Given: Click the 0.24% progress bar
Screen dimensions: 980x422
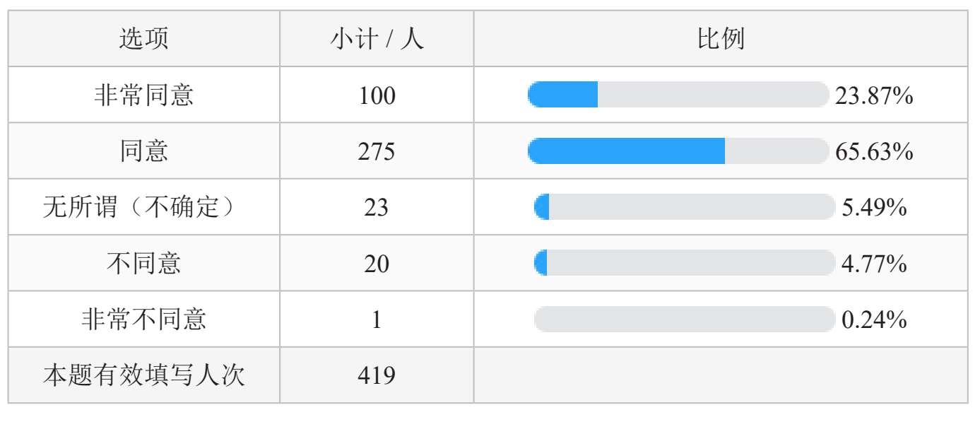Looking at the screenshot, I should [684, 319].
